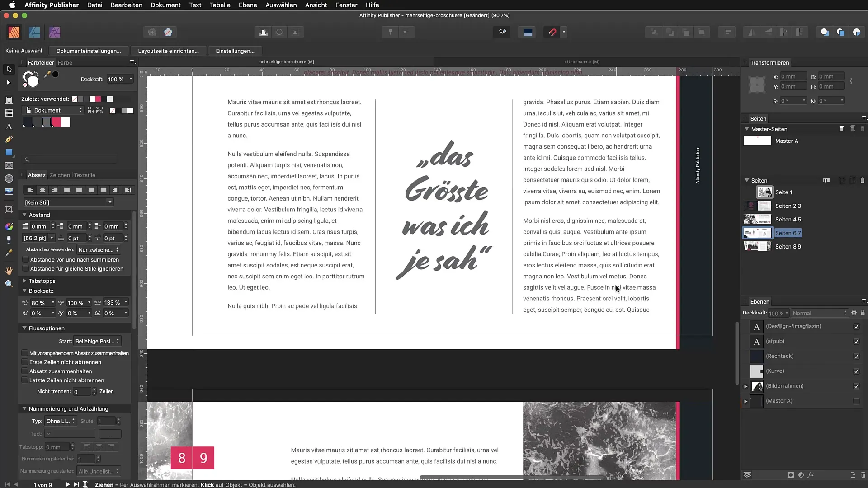Image resolution: width=868 pixels, height=488 pixels.
Task: Select the Transparency tool
Action: tap(9, 240)
